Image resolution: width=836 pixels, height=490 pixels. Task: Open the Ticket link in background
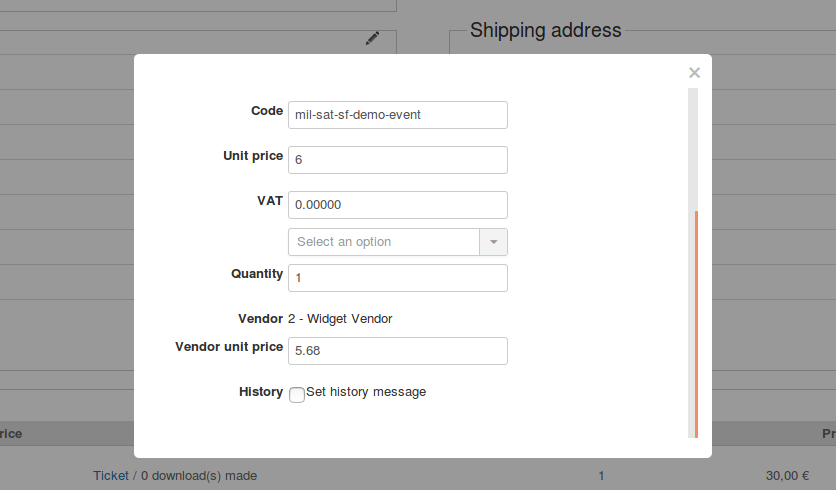tap(111, 476)
